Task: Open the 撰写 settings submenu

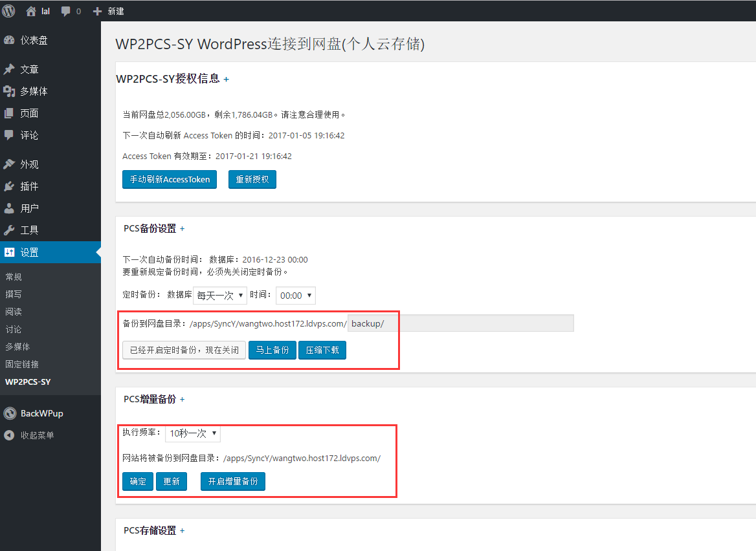Action: pos(14,294)
